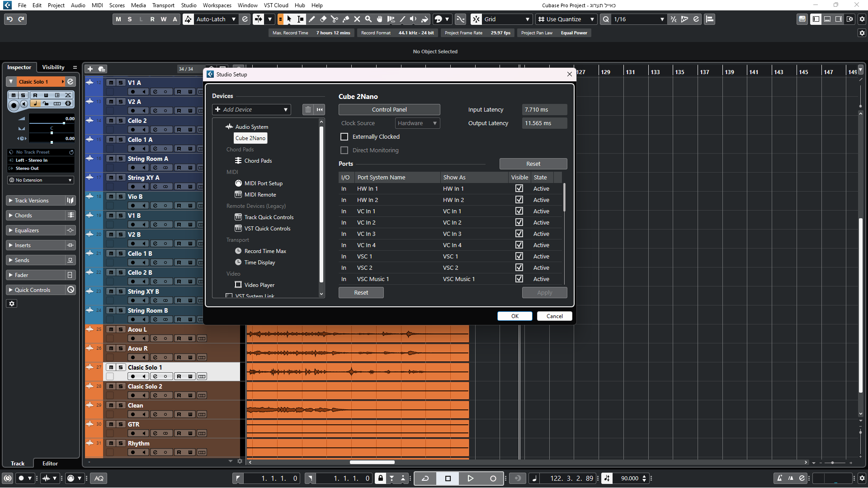Click OK in Studio Setup dialog
Screen dimensions: 868x488
(514, 316)
